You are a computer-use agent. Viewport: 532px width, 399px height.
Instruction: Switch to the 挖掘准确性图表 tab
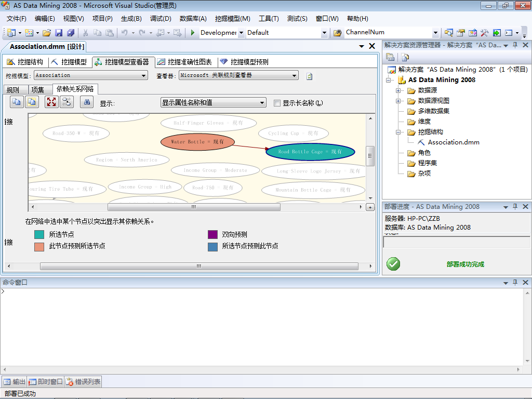(184, 62)
